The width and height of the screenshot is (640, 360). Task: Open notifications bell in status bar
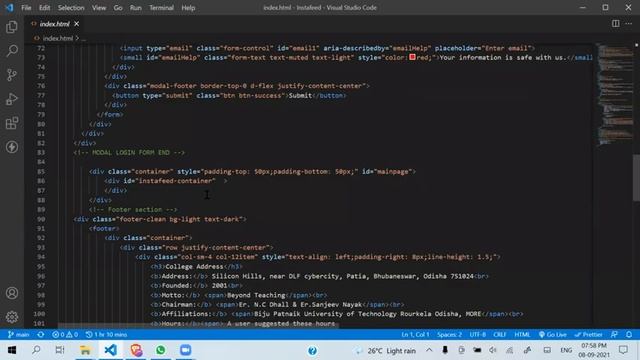pos(629,335)
